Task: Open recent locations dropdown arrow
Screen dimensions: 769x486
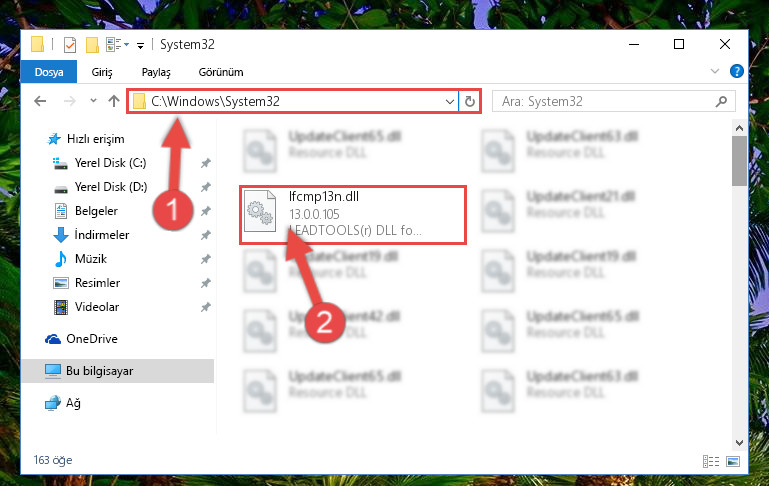Action: 93,101
